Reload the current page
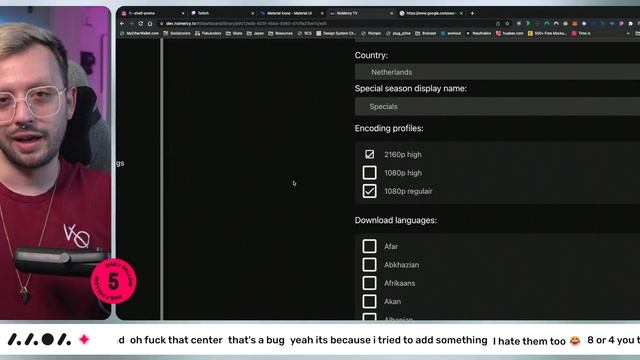Viewport: 640px width, 360px height. [140, 24]
